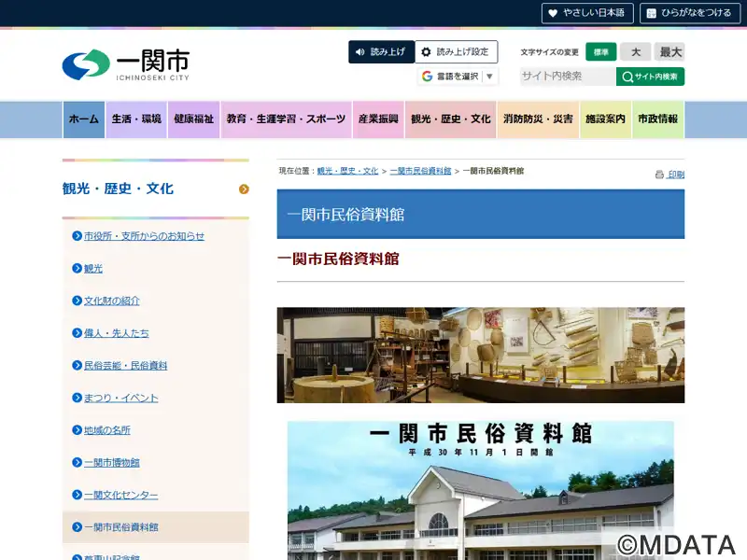The image size is (747, 560).
Task: Open the 民俗芸能・民俗資料 sidebar link
Action: (126, 366)
